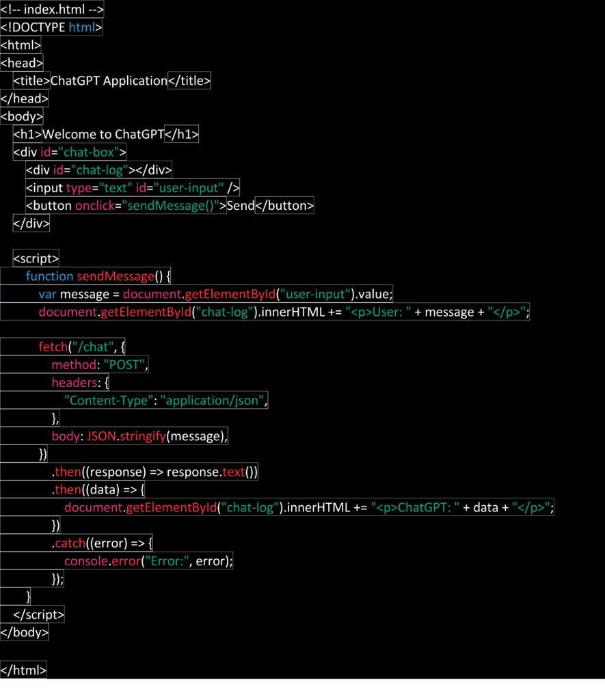Screen dimensions: 605x700
Task: Select the DOCTYPE declaration
Action: [51, 27]
